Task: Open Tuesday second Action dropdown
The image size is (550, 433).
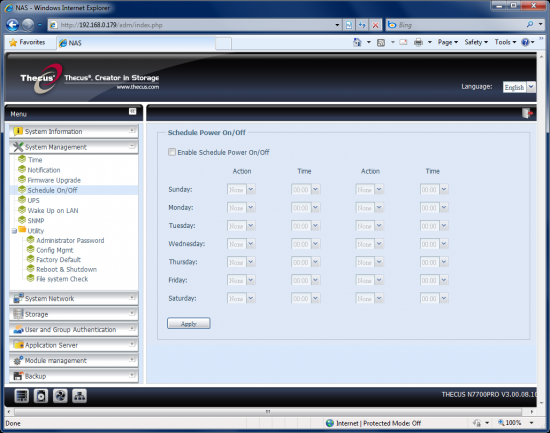Action: click(x=369, y=226)
